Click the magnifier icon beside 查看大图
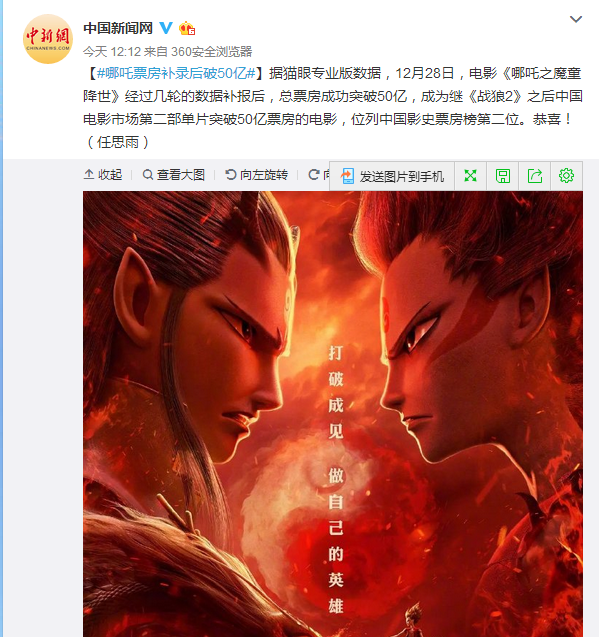599x637 pixels. click(148, 175)
